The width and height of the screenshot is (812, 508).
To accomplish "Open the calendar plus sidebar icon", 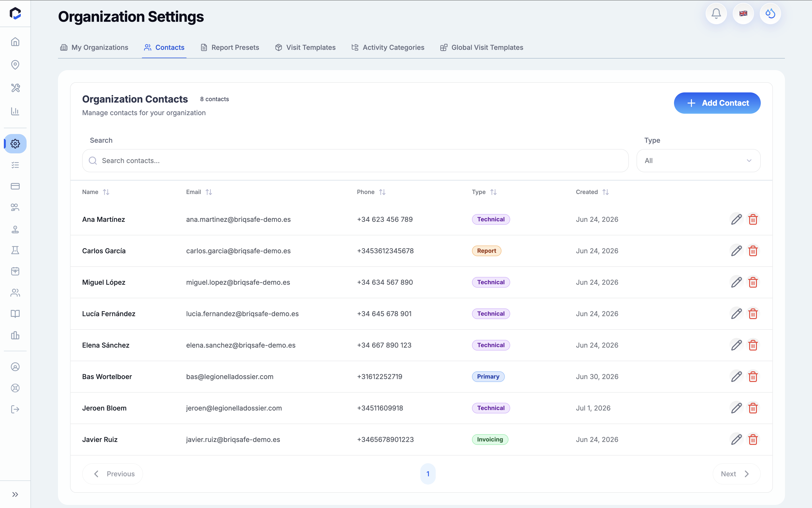I will click(x=15, y=271).
